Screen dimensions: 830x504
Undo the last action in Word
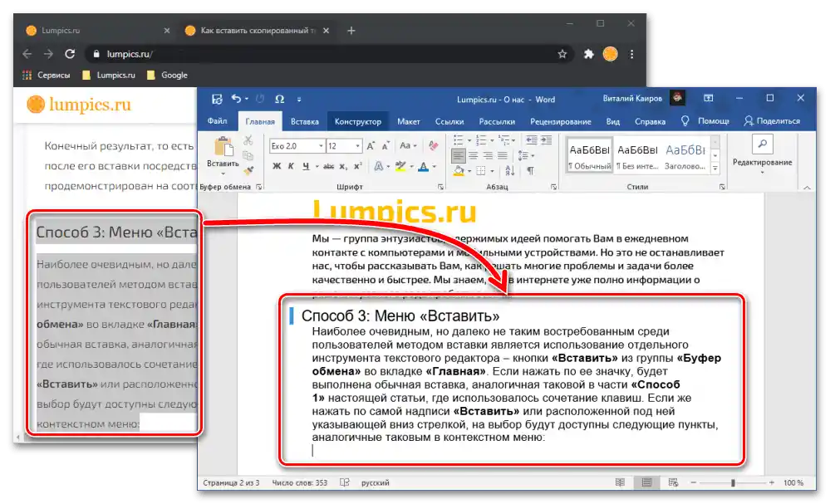point(237,99)
